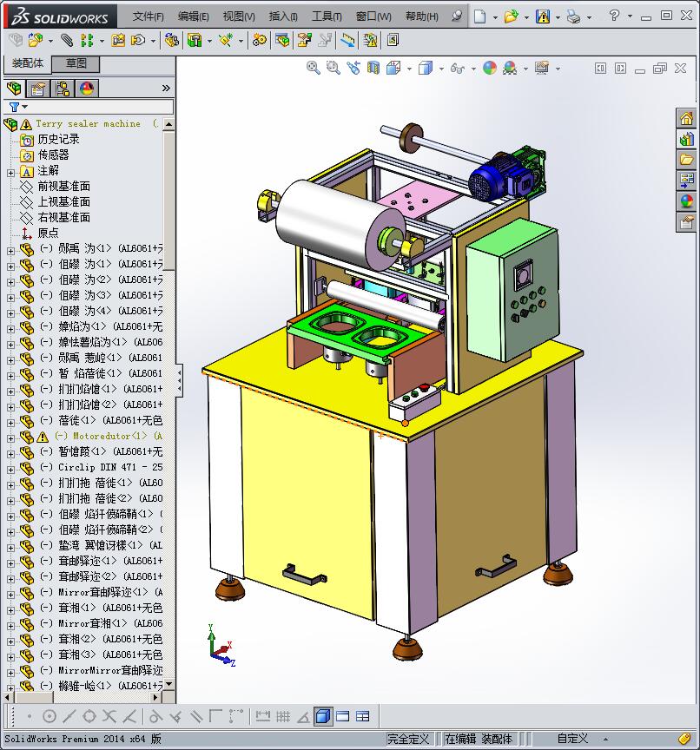This screenshot has width=700, height=750.
Task: Click the Linear Component Pattern icon
Action: [87, 40]
